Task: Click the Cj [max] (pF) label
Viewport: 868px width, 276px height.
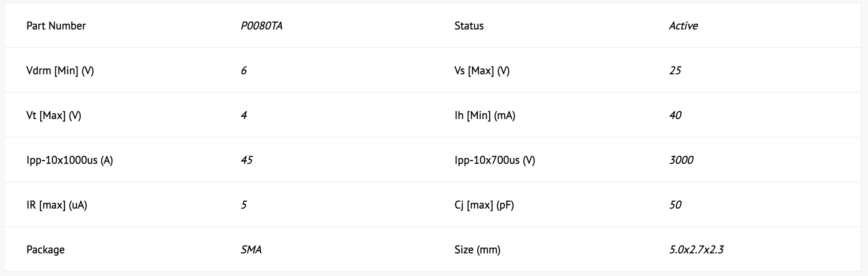Action: pos(484,205)
